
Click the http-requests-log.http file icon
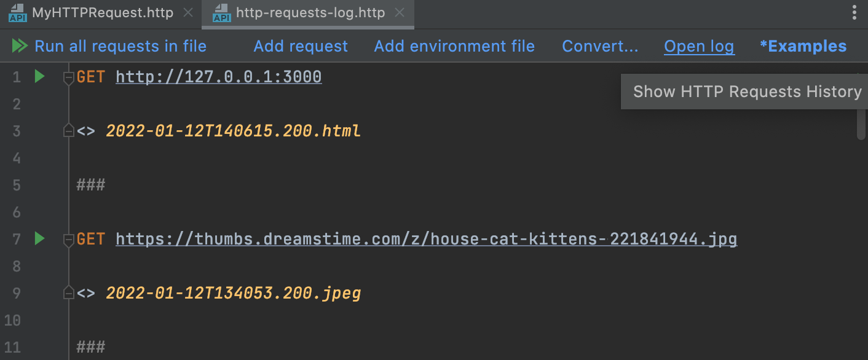click(221, 13)
